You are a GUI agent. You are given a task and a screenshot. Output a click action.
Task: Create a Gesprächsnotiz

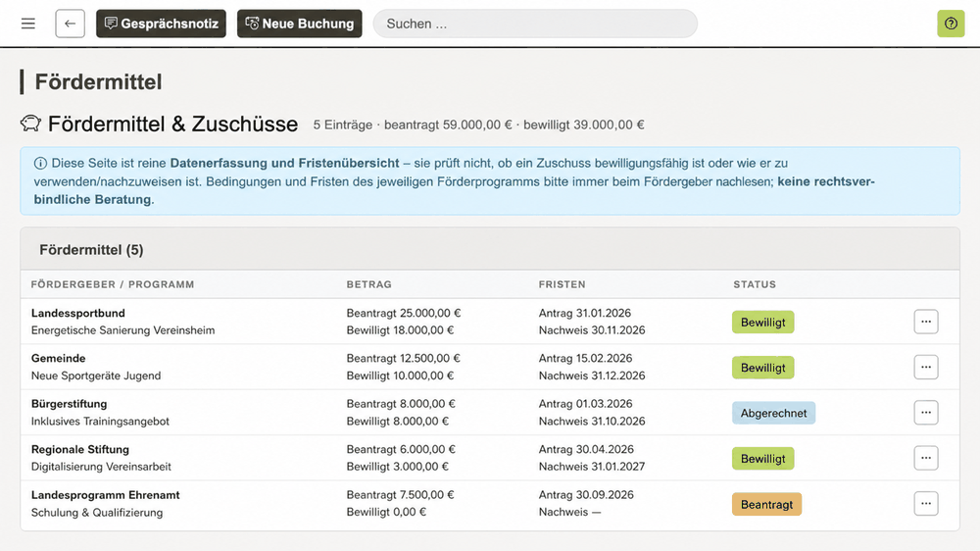click(x=162, y=24)
